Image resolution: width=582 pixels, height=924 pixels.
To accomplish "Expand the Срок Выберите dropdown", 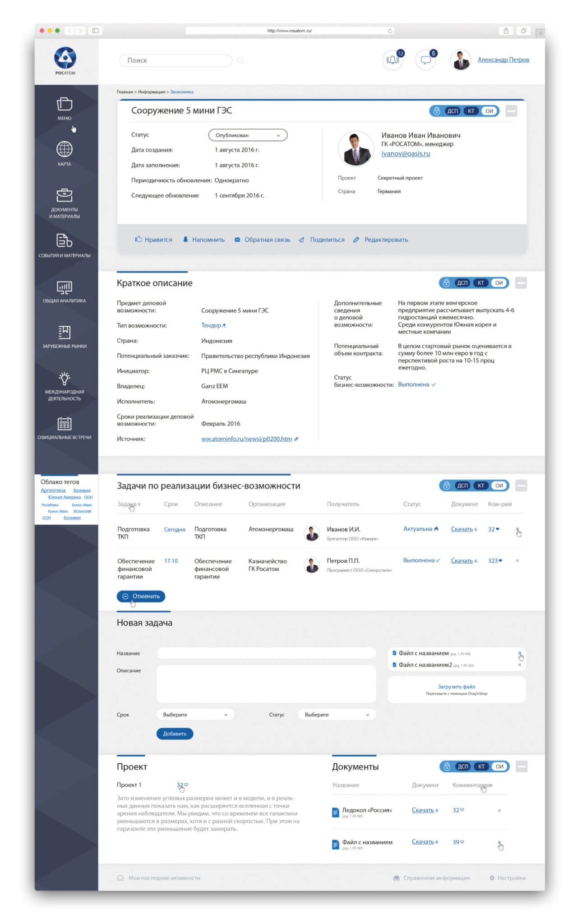I will click(195, 714).
